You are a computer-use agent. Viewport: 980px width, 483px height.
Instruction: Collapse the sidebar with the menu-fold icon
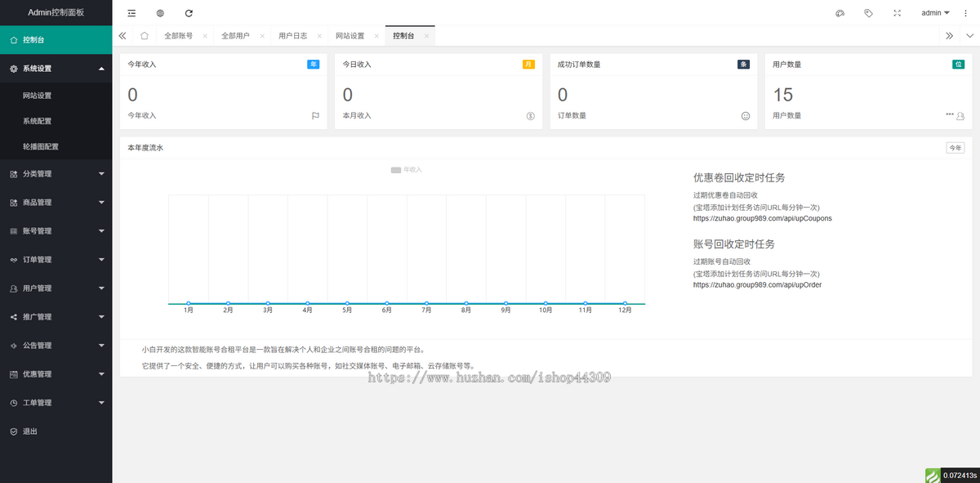[132, 13]
